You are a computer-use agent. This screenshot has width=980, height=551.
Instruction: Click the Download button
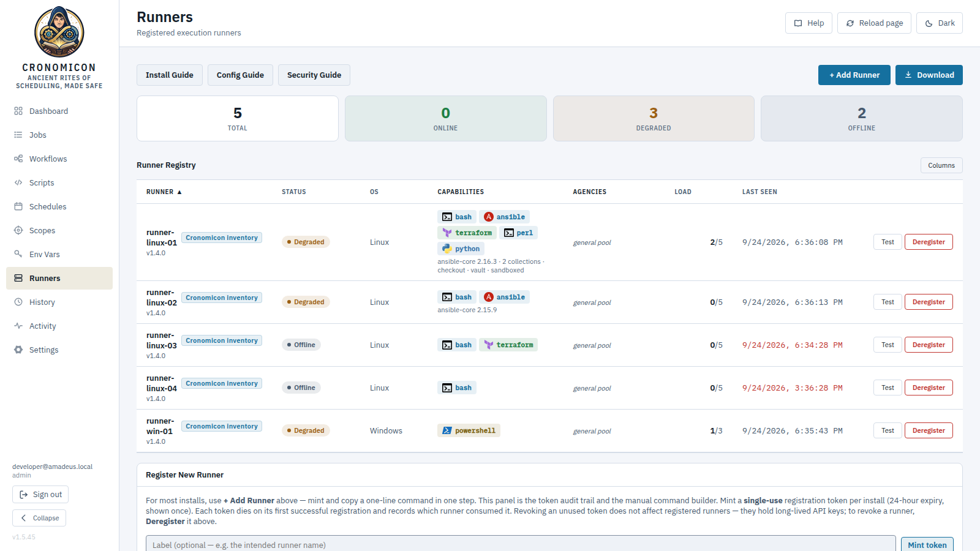coord(929,75)
